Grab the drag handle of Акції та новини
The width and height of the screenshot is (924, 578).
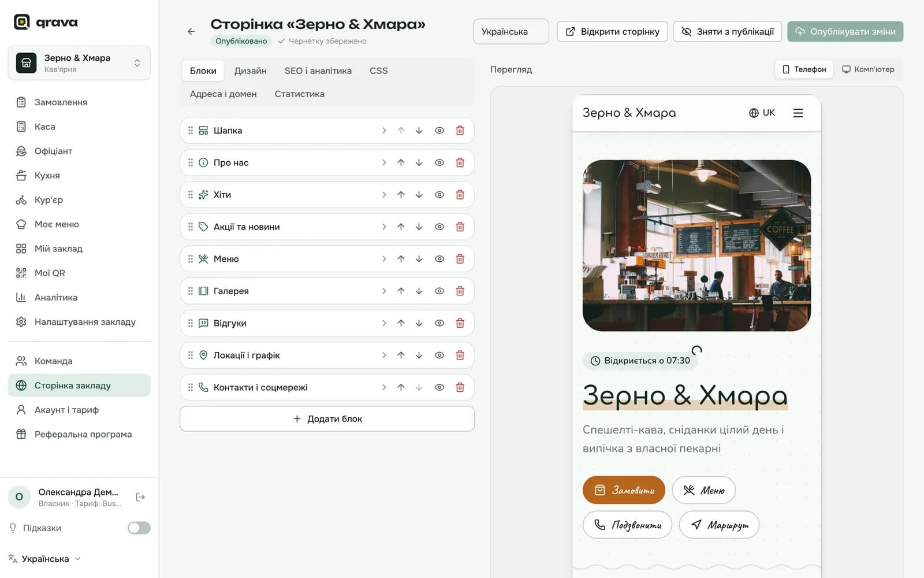[191, 227]
